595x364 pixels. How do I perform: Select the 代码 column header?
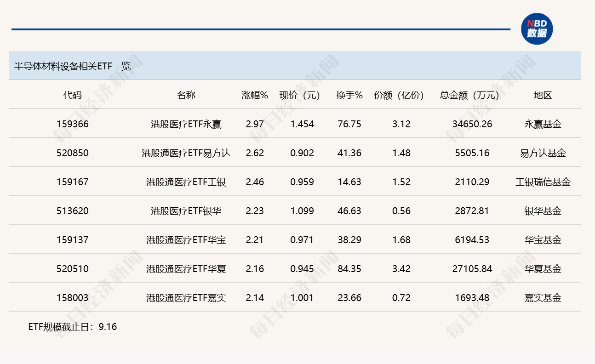73,95
